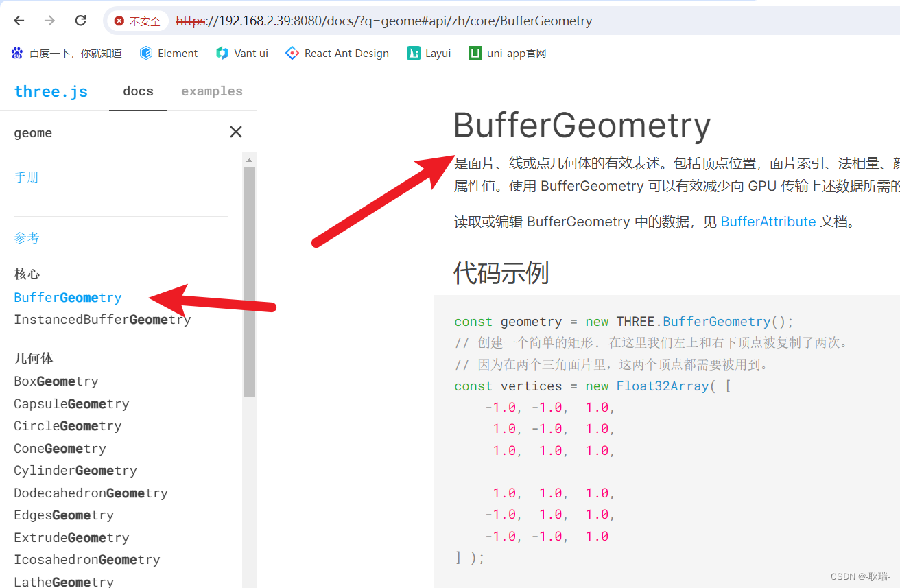Screen dimensions: 900x588
Task: Click the three.js logo
Action: pyautogui.click(x=51, y=91)
